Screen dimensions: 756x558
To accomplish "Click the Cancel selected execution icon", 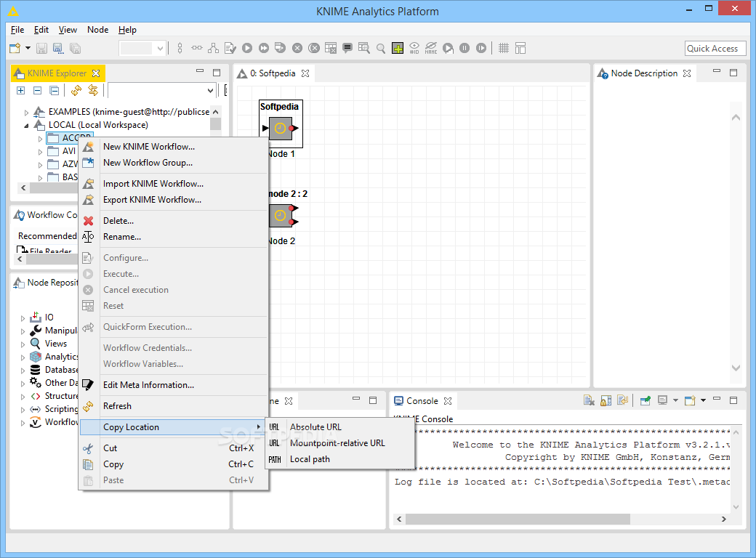I will pos(297,48).
